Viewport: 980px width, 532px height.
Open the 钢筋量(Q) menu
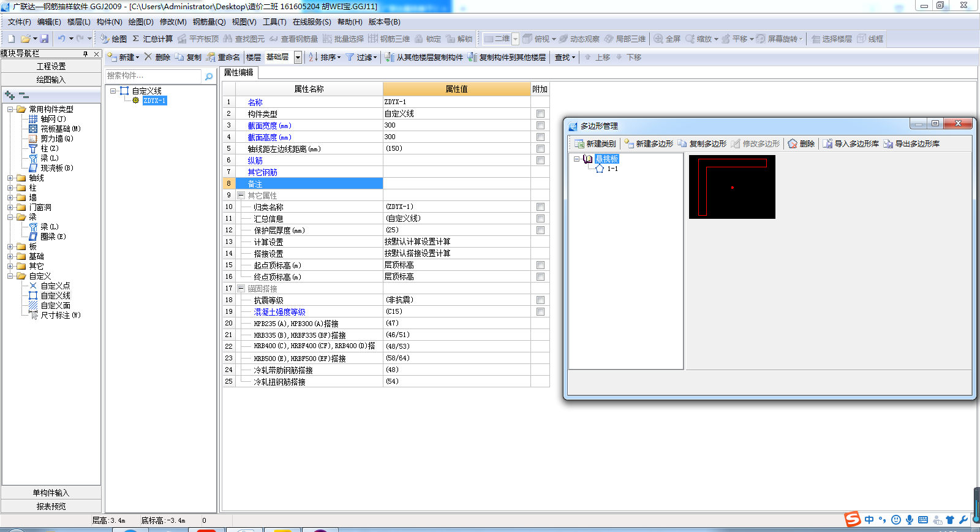point(209,21)
